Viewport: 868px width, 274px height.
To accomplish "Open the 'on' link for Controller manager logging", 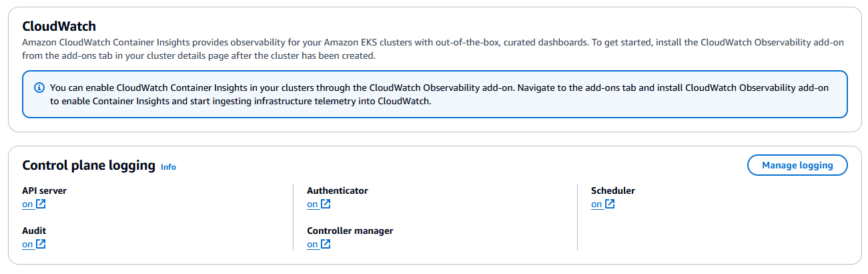I will (x=312, y=245).
